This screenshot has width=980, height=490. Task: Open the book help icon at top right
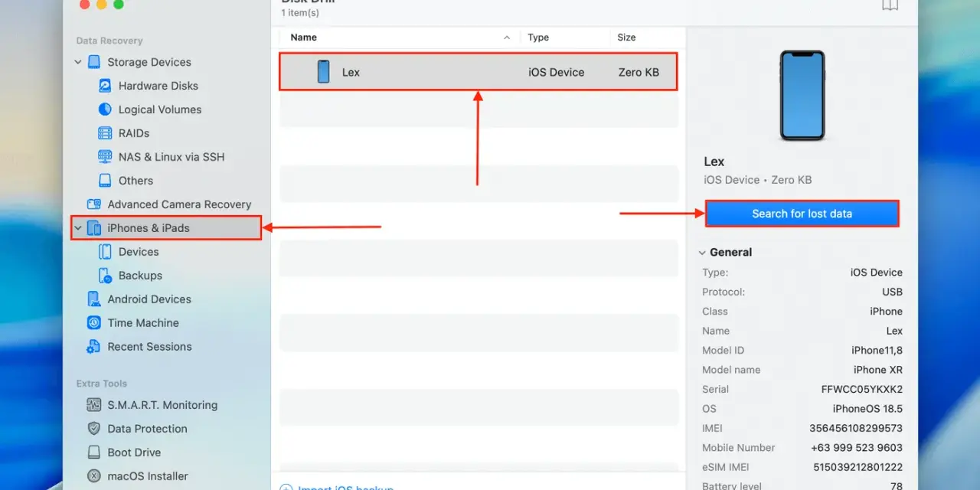click(x=890, y=5)
